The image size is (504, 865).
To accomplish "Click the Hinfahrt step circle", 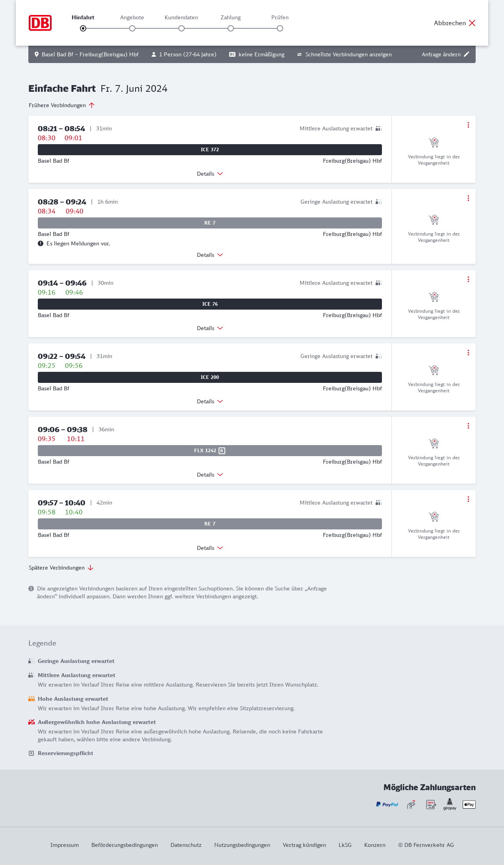I will [x=83, y=28].
